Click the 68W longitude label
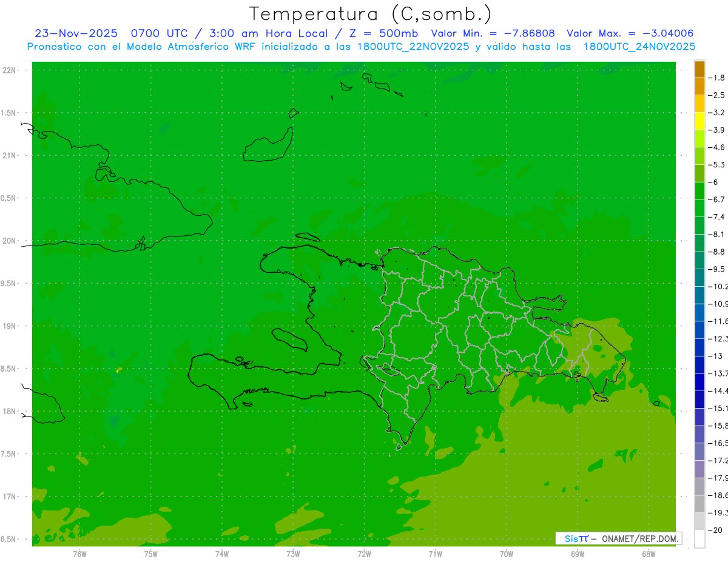728x562 pixels. click(648, 553)
